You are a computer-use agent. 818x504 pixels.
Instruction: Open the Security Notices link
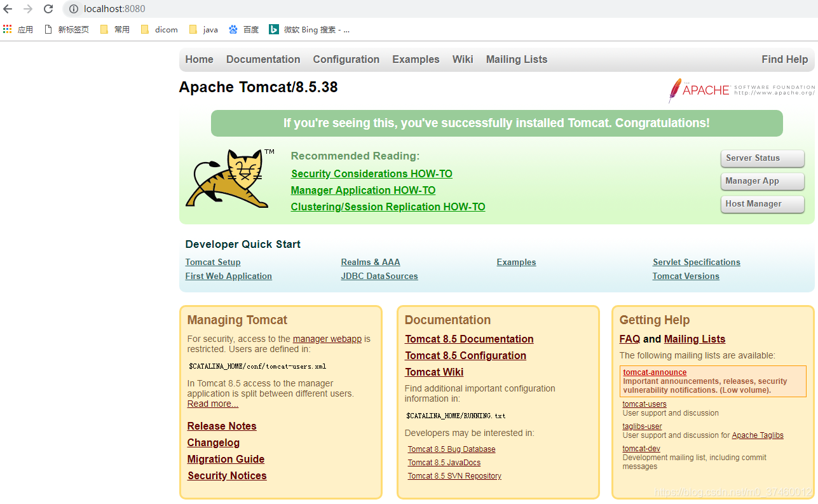click(227, 475)
